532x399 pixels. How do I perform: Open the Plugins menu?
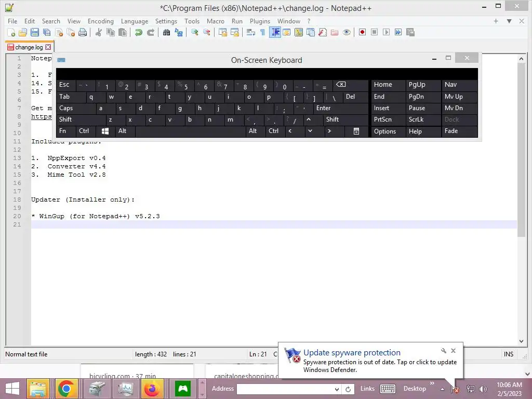[x=260, y=21]
